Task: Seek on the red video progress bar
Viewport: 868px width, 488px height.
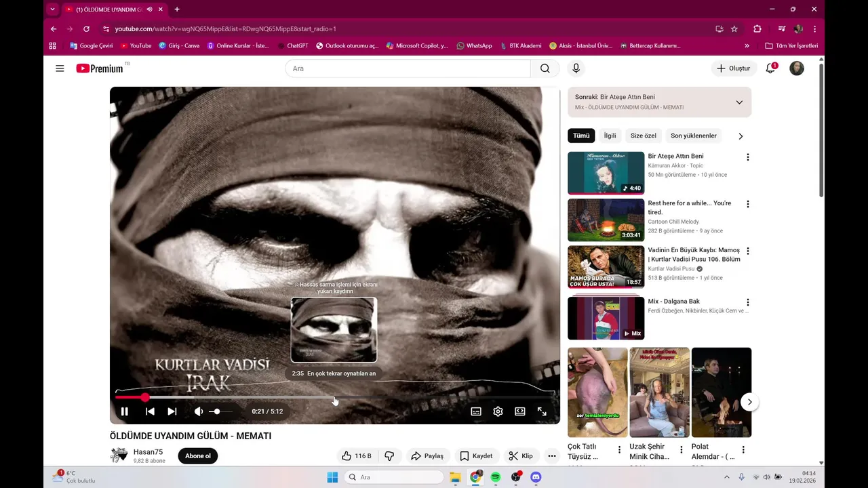Action: [x=335, y=397]
